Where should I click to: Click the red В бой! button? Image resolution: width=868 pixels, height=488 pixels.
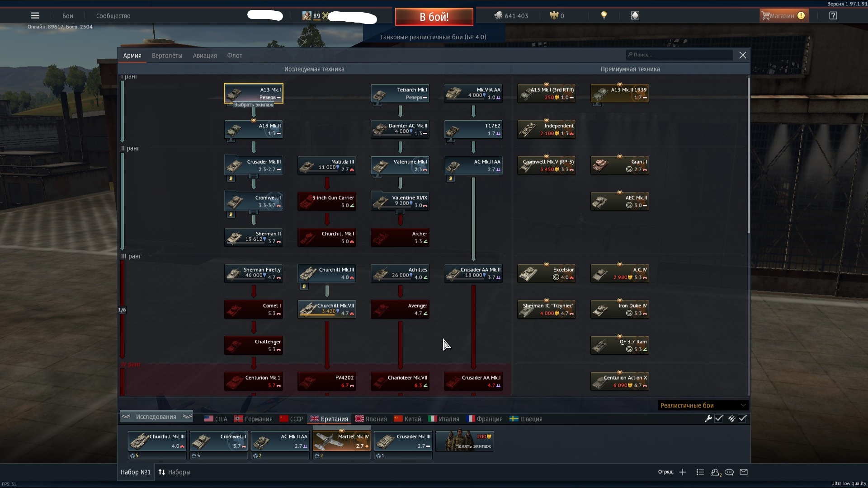click(434, 17)
